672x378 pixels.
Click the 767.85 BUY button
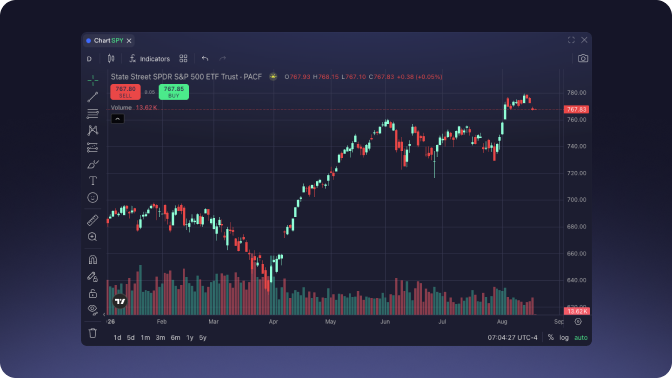click(174, 92)
